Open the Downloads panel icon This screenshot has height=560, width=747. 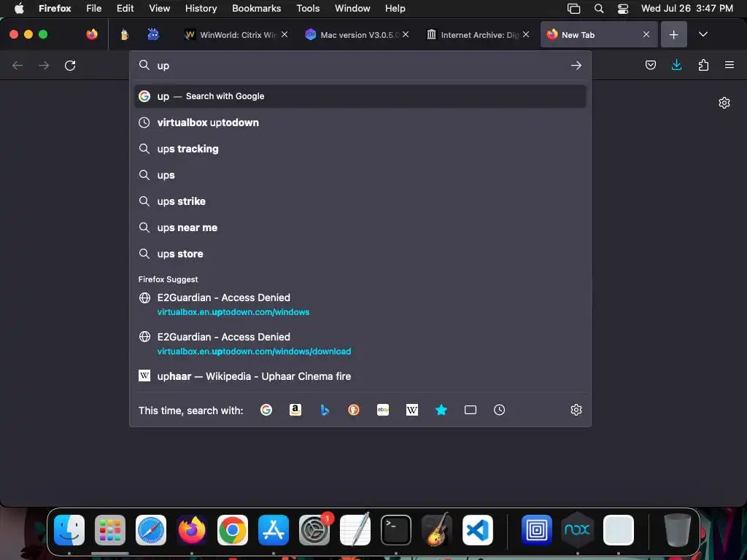pos(676,65)
